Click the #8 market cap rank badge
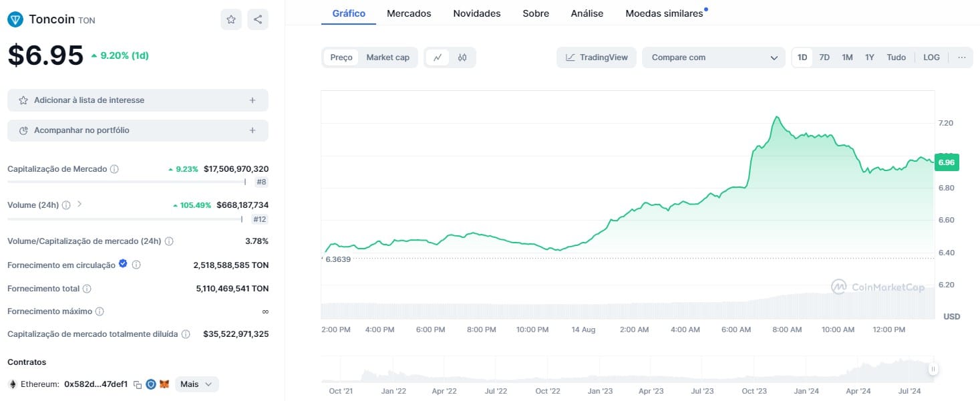Viewport: 980px width, 401px height. [261, 182]
